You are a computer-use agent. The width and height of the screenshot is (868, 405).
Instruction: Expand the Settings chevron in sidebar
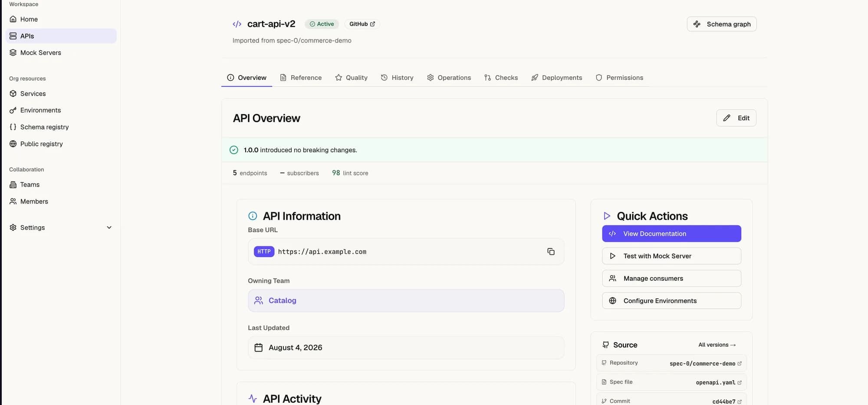click(109, 227)
